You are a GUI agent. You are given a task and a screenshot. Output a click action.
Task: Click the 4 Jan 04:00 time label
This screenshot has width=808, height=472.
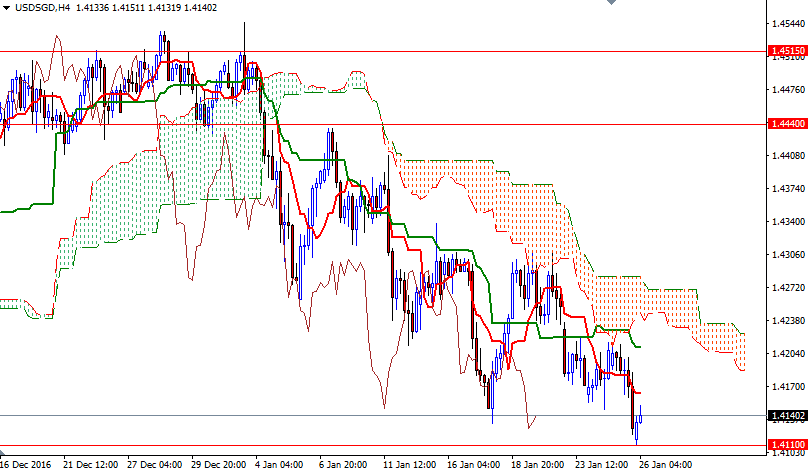[279, 465]
